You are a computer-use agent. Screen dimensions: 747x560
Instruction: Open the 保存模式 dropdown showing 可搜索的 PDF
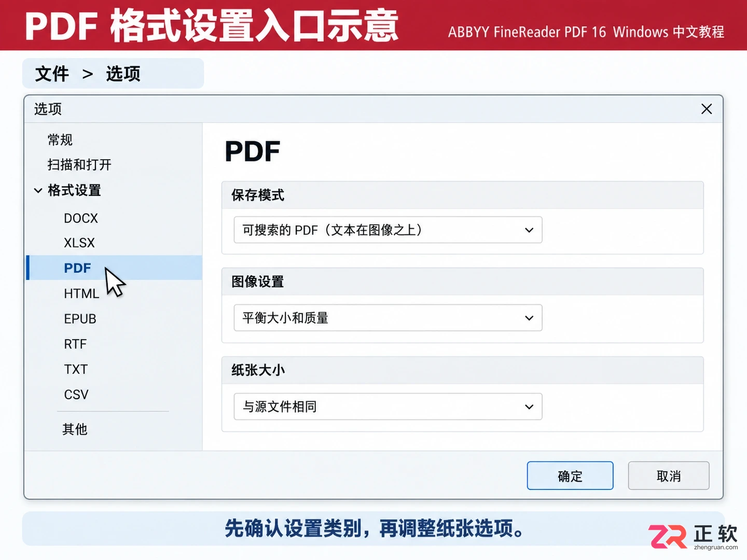click(388, 230)
